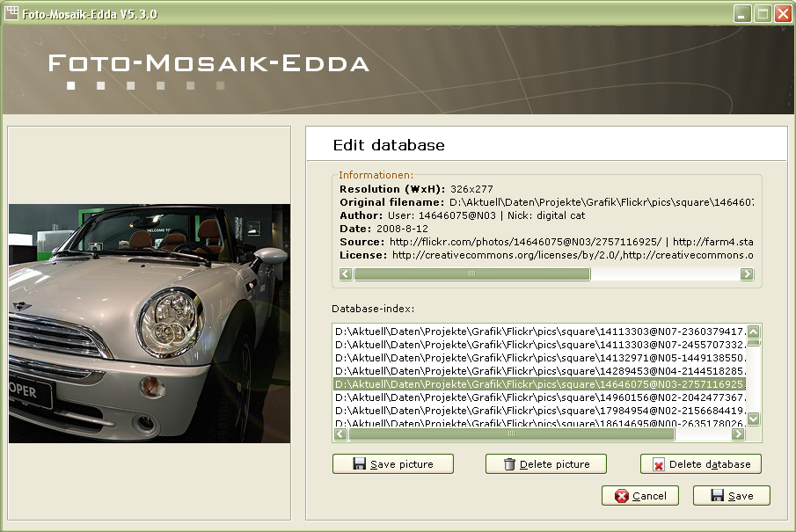This screenshot has width=796, height=532.
Task: Select database entry 14113303@N07-2455707332
Action: point(540,345)
